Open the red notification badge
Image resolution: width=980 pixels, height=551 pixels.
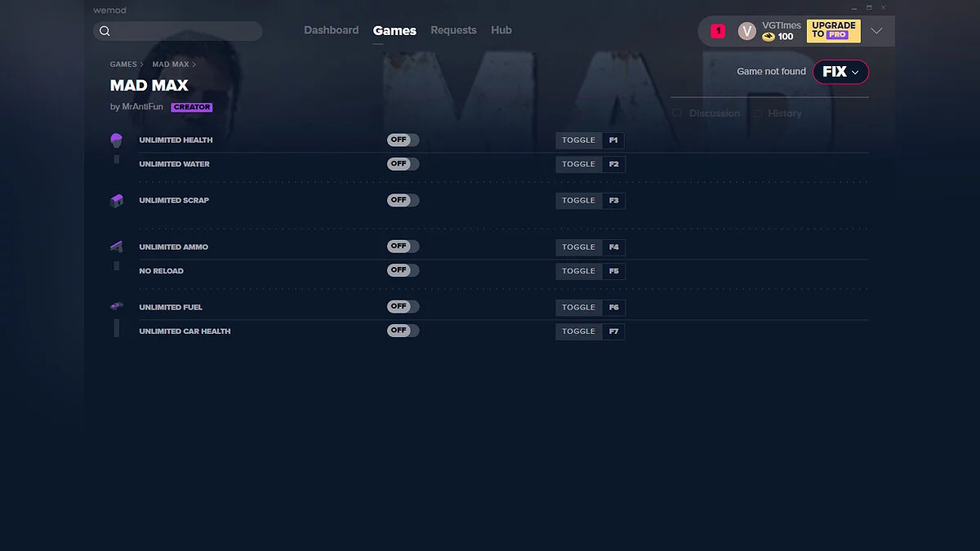pyautogui.click(x=718, y=31)
